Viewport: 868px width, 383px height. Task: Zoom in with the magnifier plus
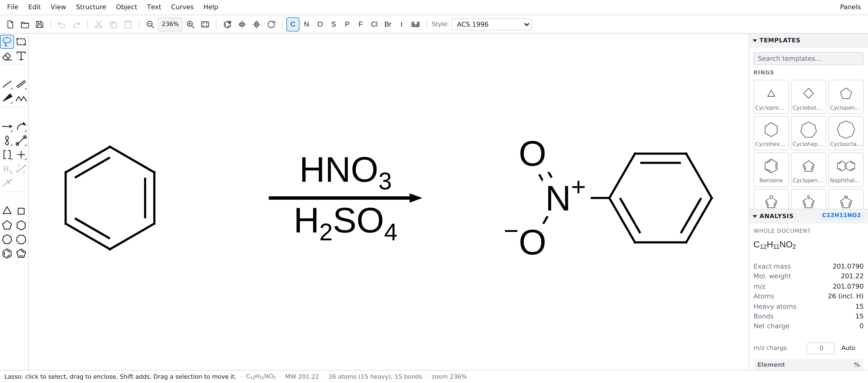click(x=191, y=24)
